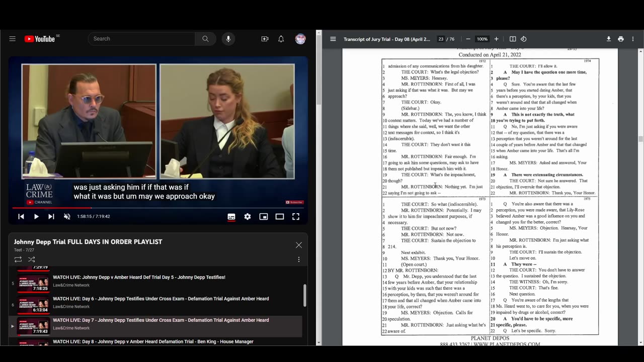The image size is (644, 362).
Task: Open the PDF viewer sidebar menu
Action: [x=333, y=39]
